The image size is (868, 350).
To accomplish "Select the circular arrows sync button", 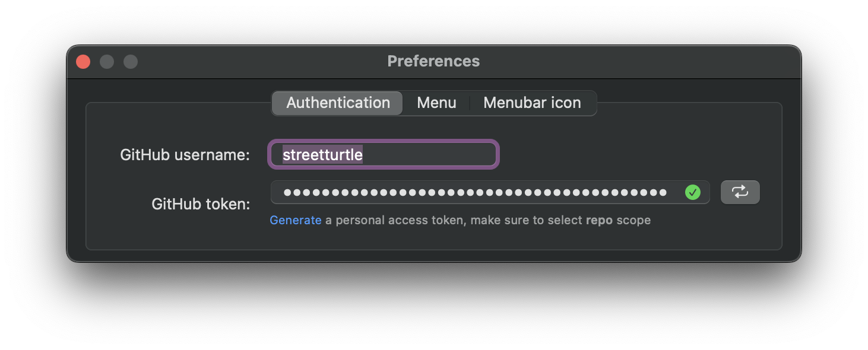I will point(740,192).
